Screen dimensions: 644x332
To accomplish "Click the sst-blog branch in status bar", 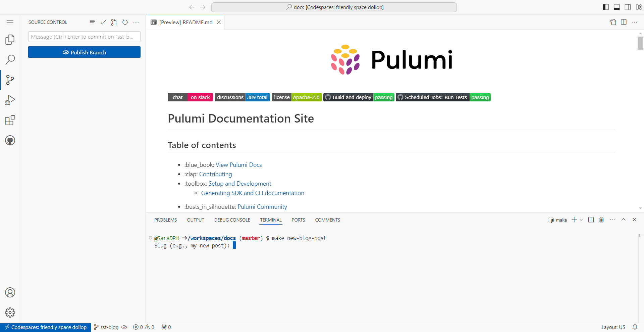I will [106, 327].
